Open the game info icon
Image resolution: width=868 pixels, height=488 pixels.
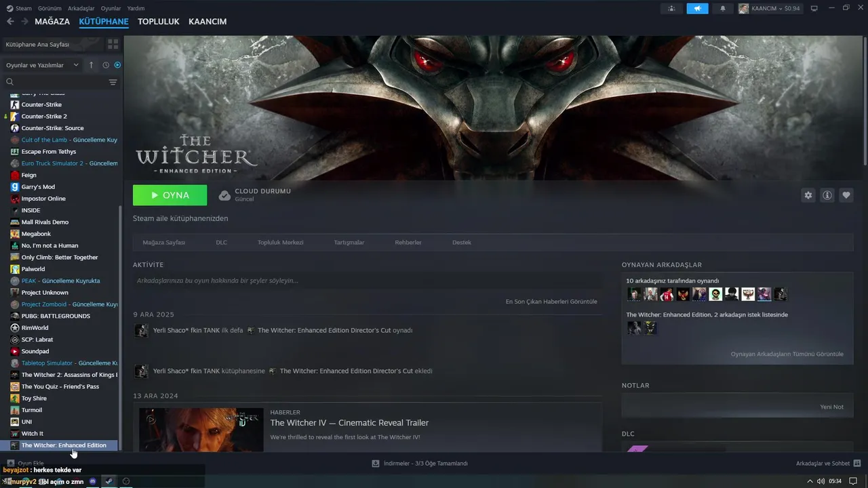827,195
